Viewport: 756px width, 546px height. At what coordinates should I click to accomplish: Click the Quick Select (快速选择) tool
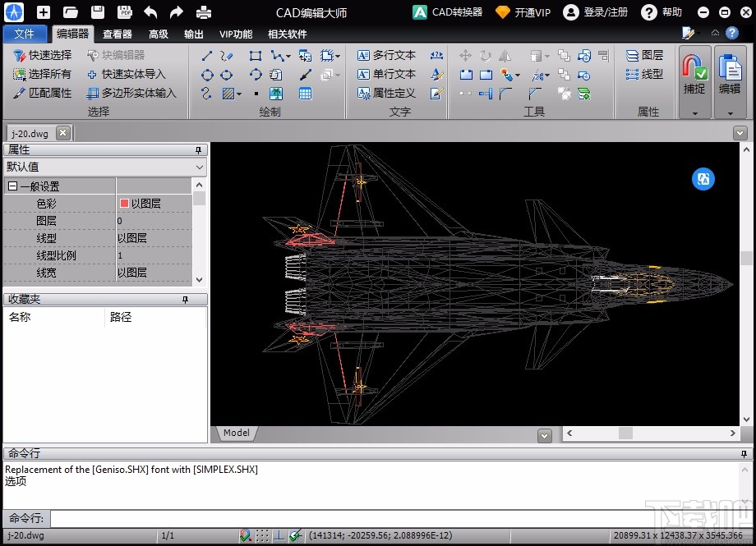42,55
